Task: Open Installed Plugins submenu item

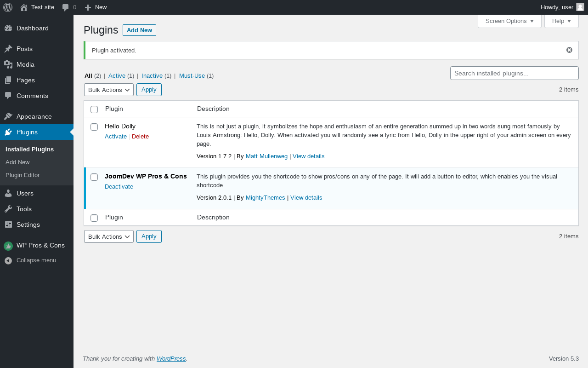Action: point(29,149)
